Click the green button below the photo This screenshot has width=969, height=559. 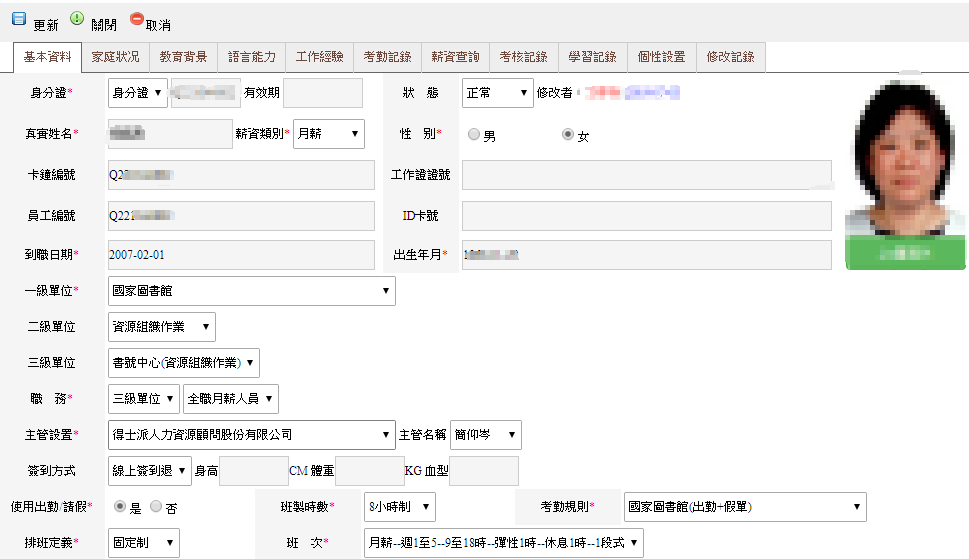(905, 255)
